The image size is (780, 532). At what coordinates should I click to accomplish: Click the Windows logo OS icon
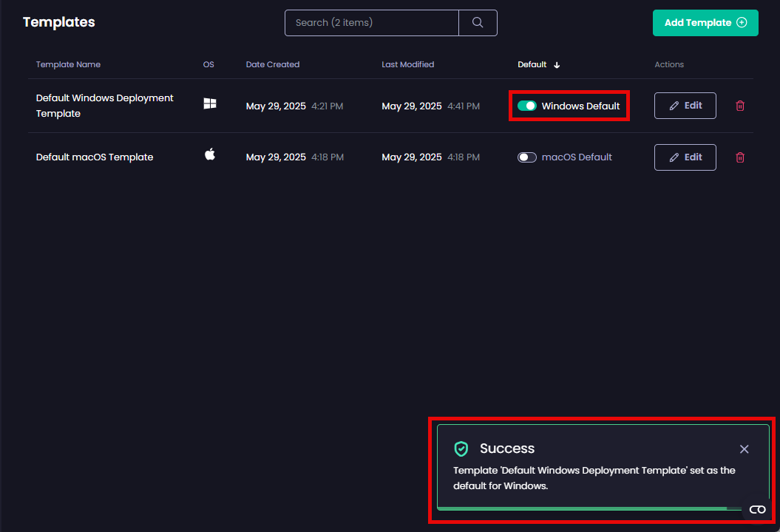click(x=210, y=104)
